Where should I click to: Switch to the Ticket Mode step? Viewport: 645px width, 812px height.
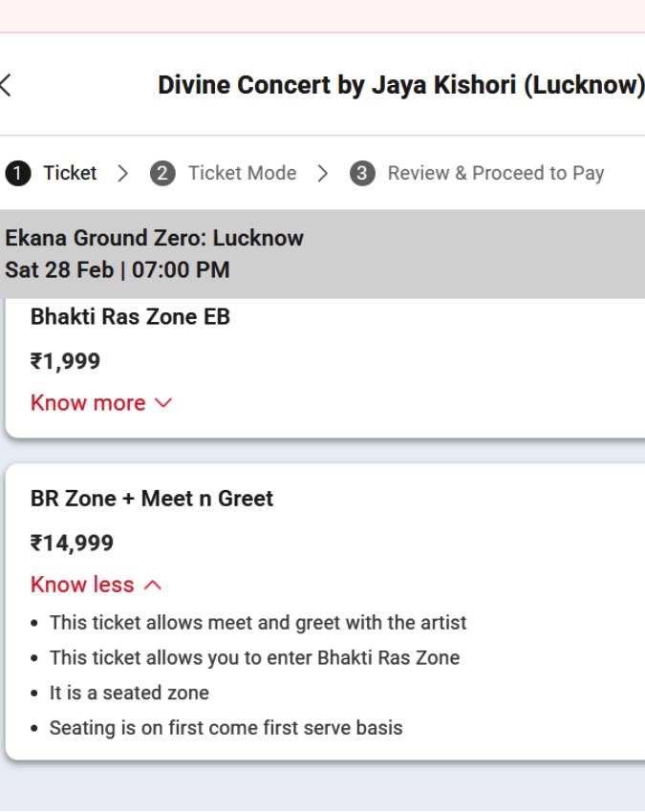tap(242, 173)
